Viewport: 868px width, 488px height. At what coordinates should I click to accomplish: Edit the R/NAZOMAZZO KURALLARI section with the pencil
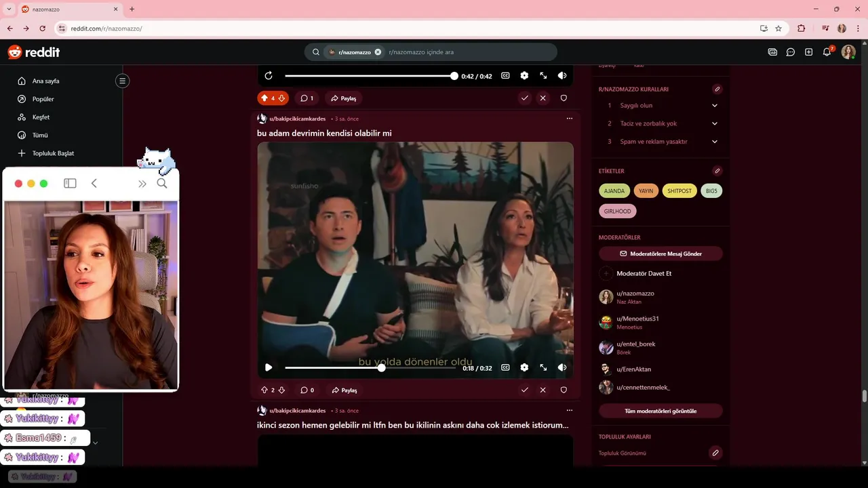(x=717, y=89)
